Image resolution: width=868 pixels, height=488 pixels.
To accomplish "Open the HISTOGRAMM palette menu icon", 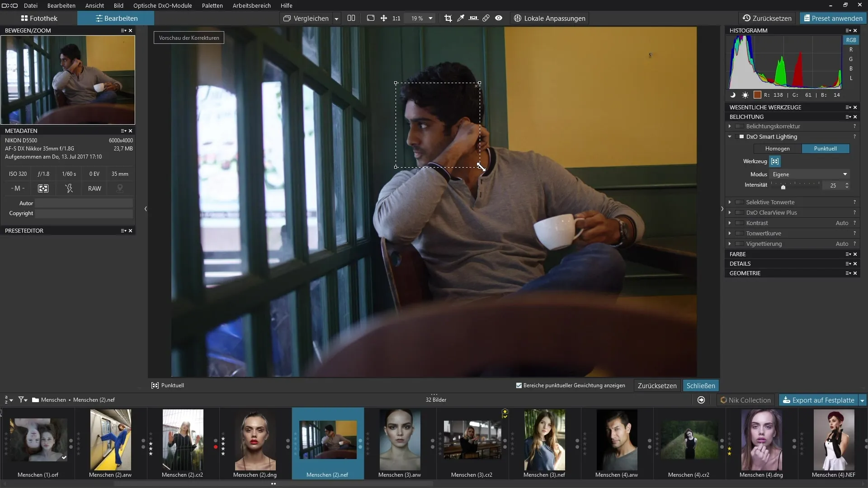I will tap(848, 31).
